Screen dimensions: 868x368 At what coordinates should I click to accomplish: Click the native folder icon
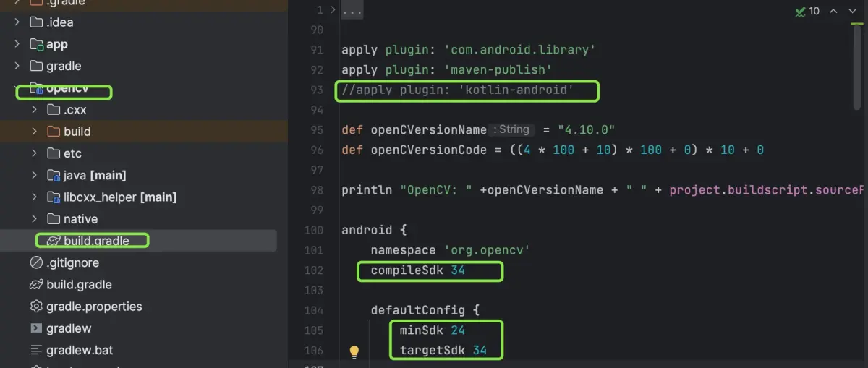(x=54, y=219)
